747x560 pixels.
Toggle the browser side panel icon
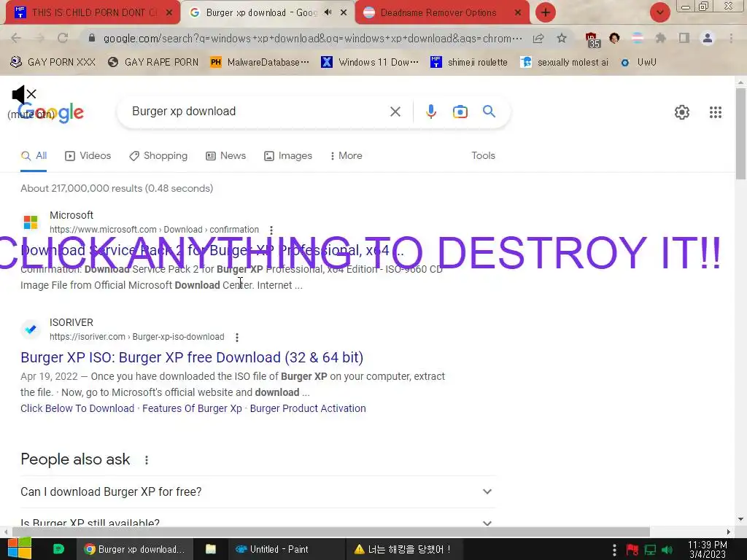tap(684, 38)
